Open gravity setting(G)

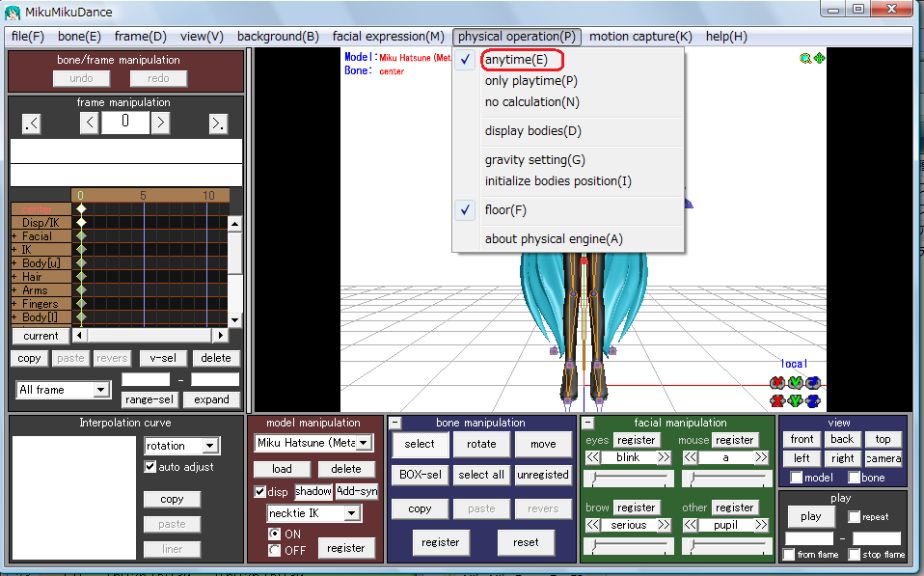click(x=535, y=160)
